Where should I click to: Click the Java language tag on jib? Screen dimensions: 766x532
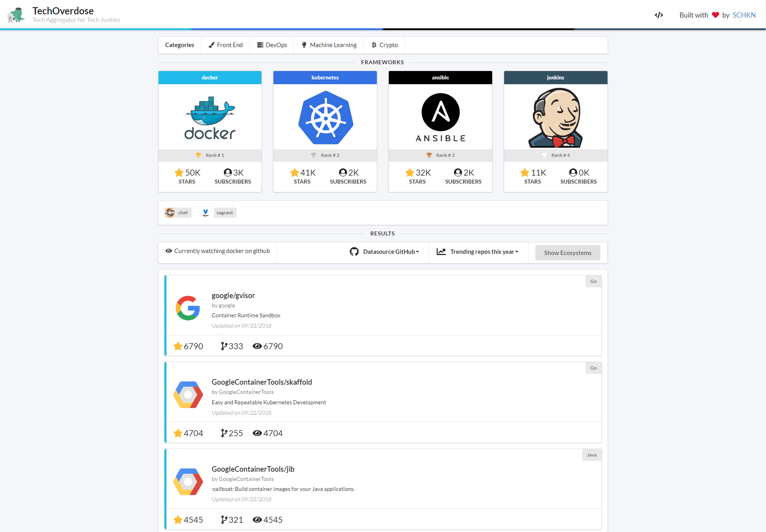coord(592,455)
